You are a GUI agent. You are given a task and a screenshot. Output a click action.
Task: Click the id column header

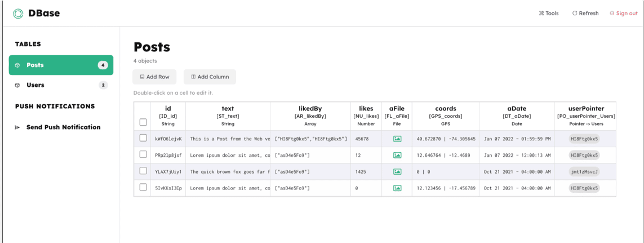168,116
